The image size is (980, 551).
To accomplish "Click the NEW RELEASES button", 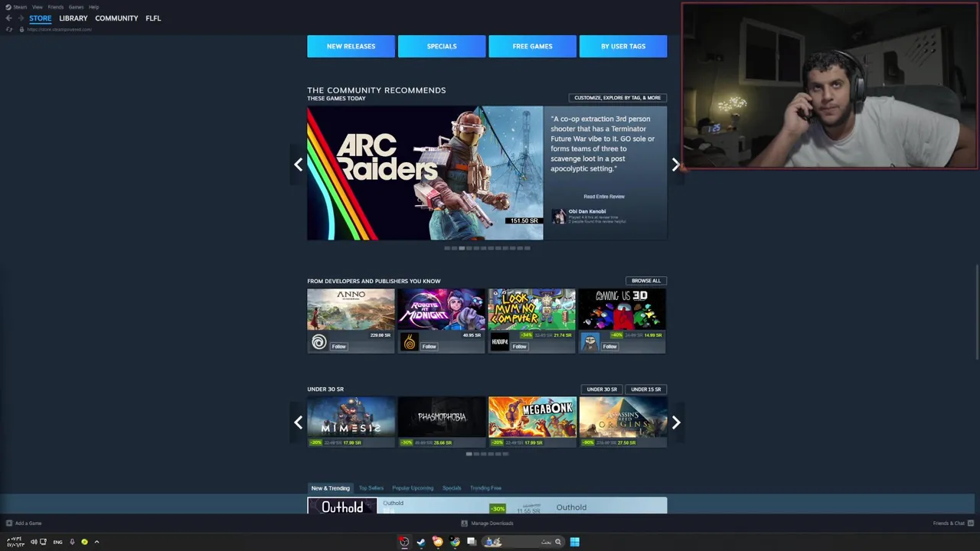I will [x=351, y=46].
